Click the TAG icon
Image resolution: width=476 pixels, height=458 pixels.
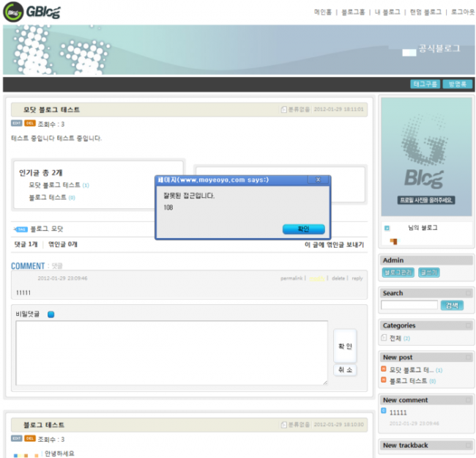click(x=21, y=229)
